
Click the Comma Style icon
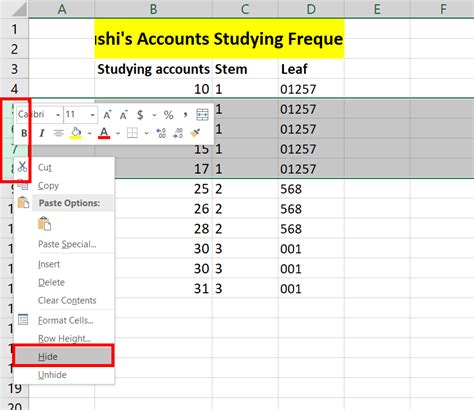[x=185, y=115]
